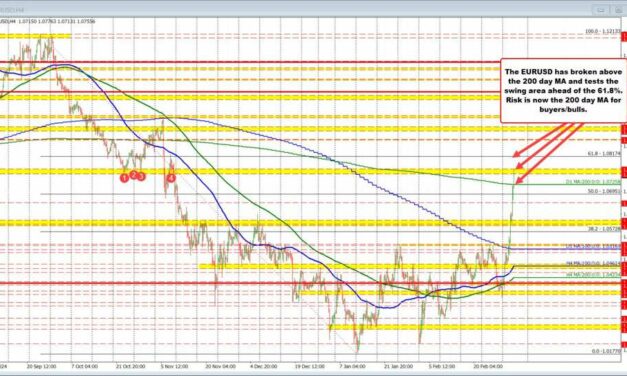The width and height of the screenshot is (627, 376).
Task: Select the green D1 MA 200 label at 1.07258
Action: [593, 182]
